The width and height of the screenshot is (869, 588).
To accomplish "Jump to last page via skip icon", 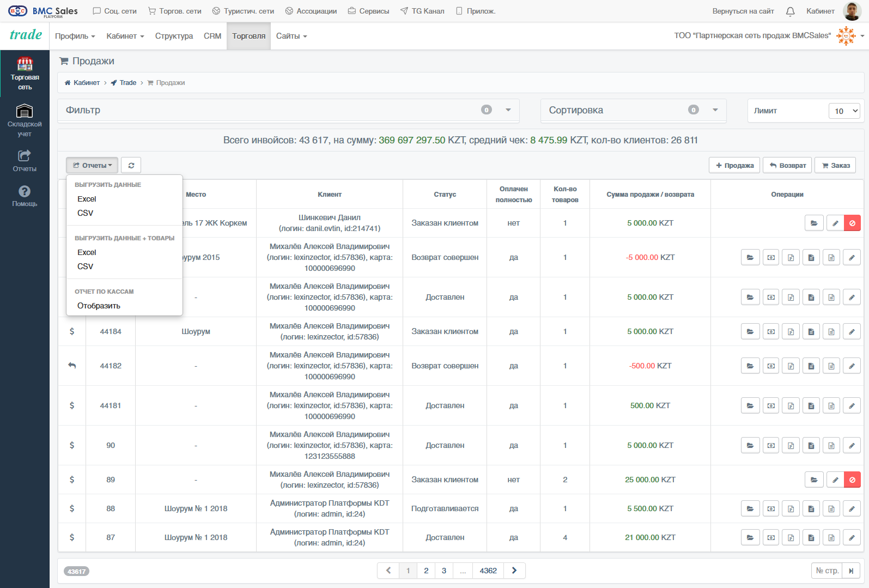I will (851, 571).
